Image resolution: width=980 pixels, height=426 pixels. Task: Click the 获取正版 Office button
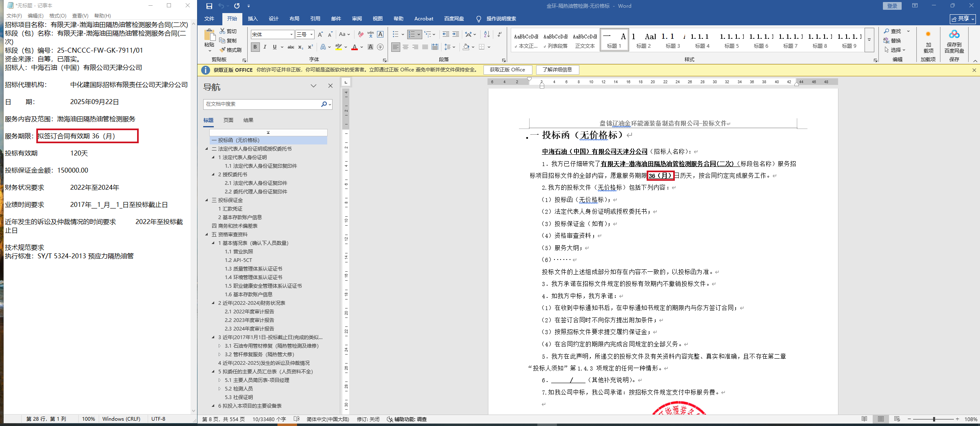coord(507,70)
